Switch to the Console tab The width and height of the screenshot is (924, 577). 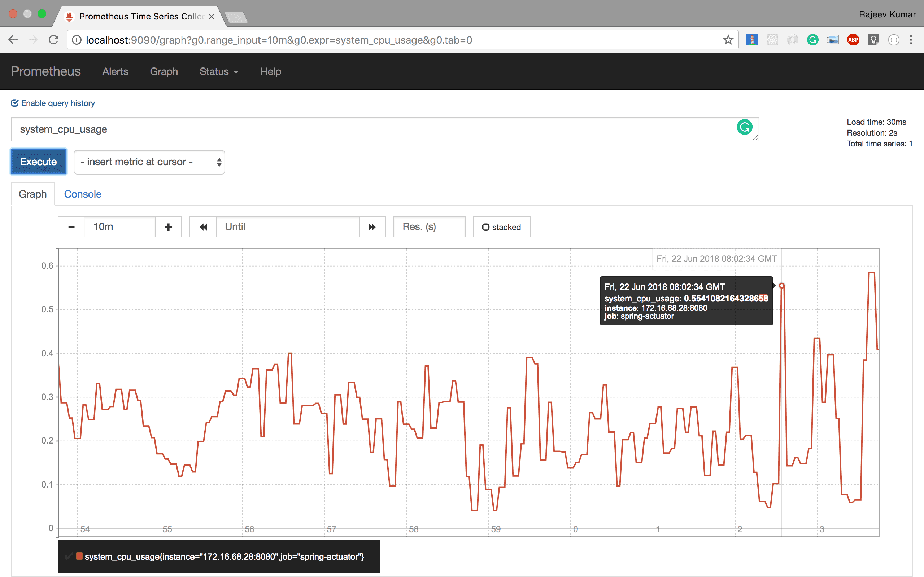[82, 194]
